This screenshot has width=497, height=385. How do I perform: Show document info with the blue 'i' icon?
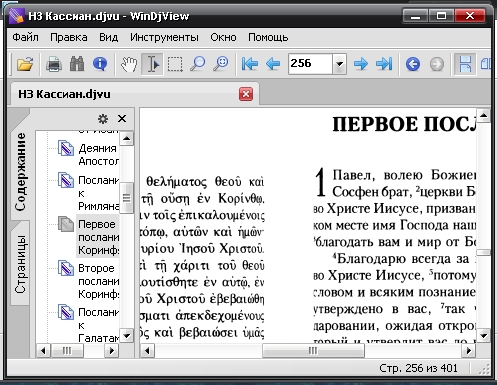[x=100, y=64]
